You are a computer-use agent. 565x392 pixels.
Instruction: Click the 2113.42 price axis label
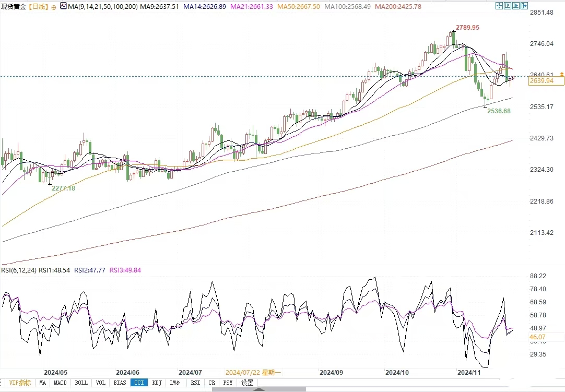click(x=542, y=232)
